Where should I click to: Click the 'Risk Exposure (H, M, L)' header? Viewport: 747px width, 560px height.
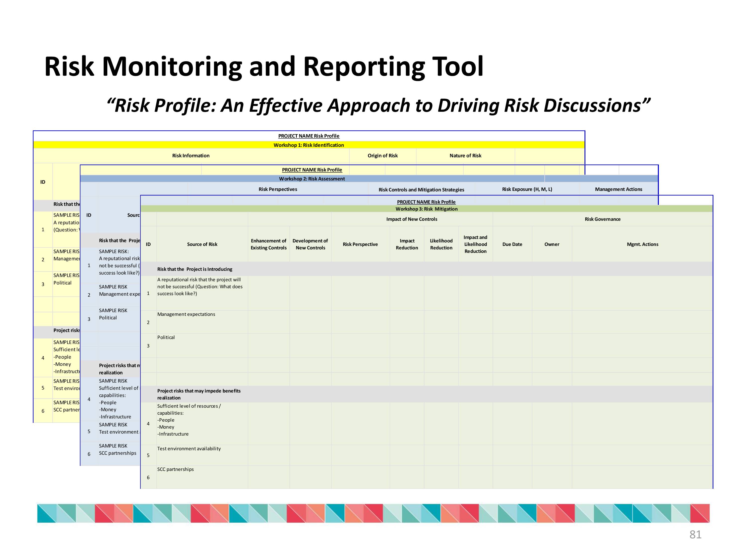(x=527, y=189)
